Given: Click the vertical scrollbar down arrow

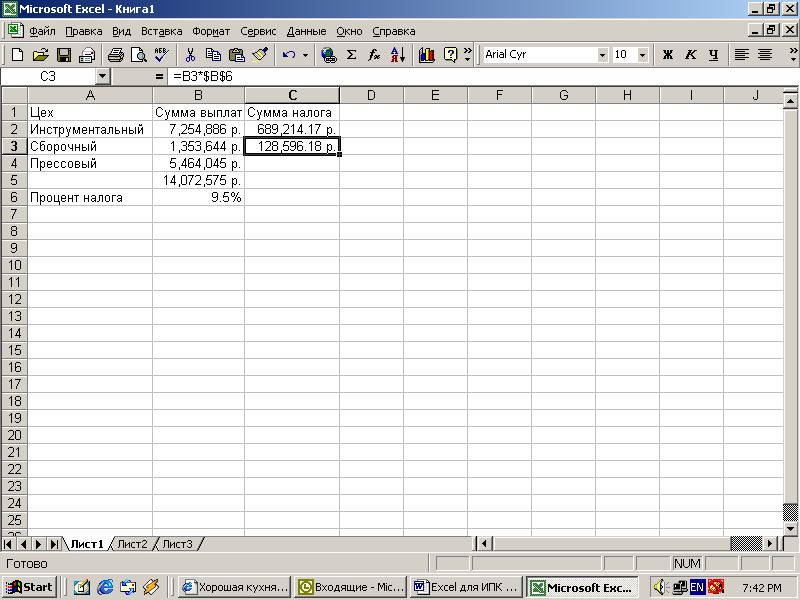Looking at the screenshot, I should [x=791, y=529].
